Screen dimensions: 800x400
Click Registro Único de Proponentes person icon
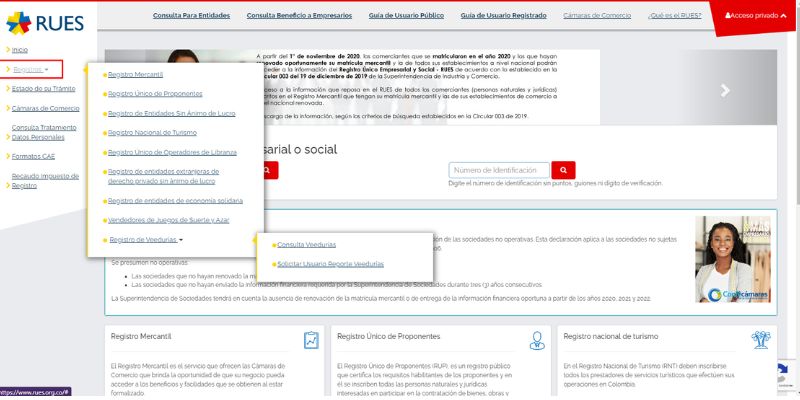pos(537,340)
